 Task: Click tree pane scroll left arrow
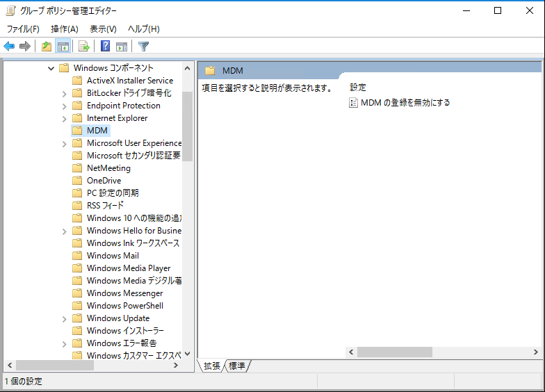[10, 366]
